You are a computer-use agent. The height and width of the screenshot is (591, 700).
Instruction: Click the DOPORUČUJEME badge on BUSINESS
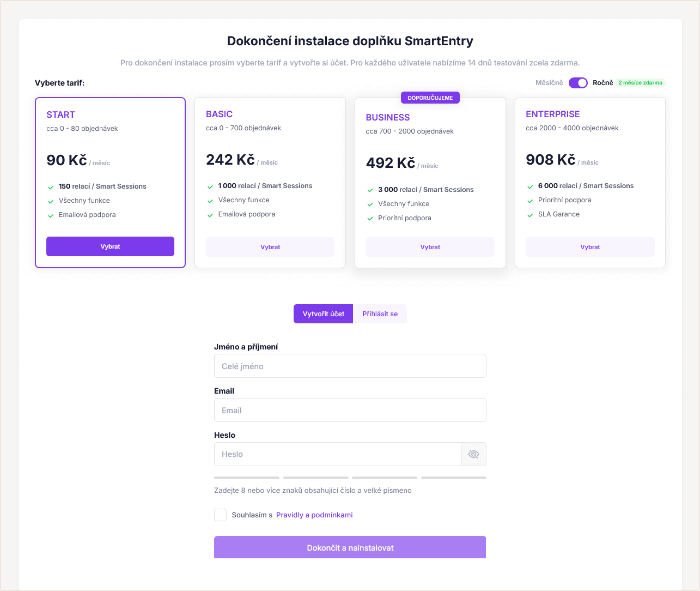[430, 98]
